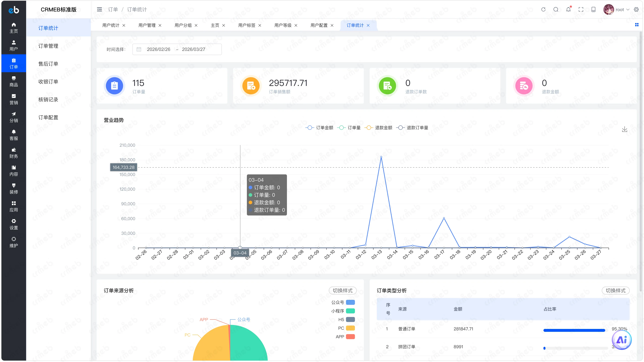Open the 财务 finance module

(x=13, y=153)
